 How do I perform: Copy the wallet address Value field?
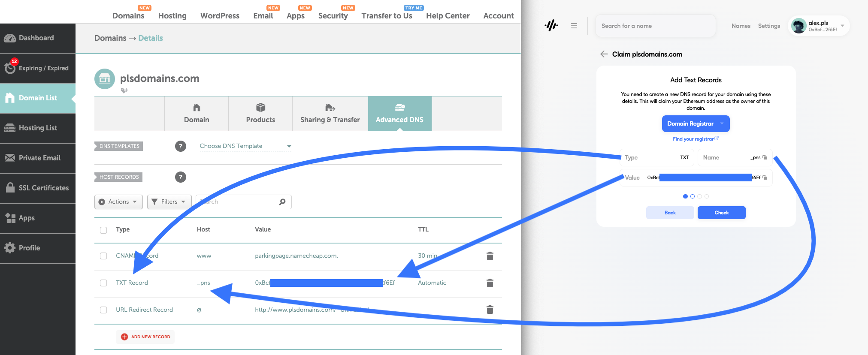coord(765,177)
